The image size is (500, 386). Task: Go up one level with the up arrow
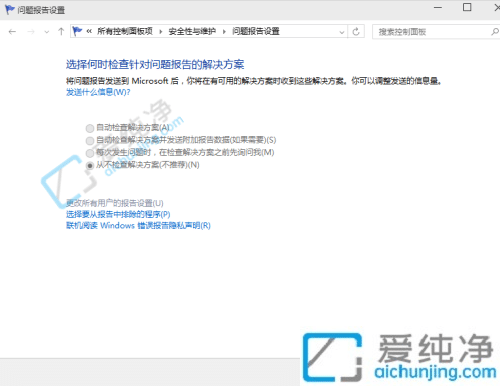click(61, 32)
